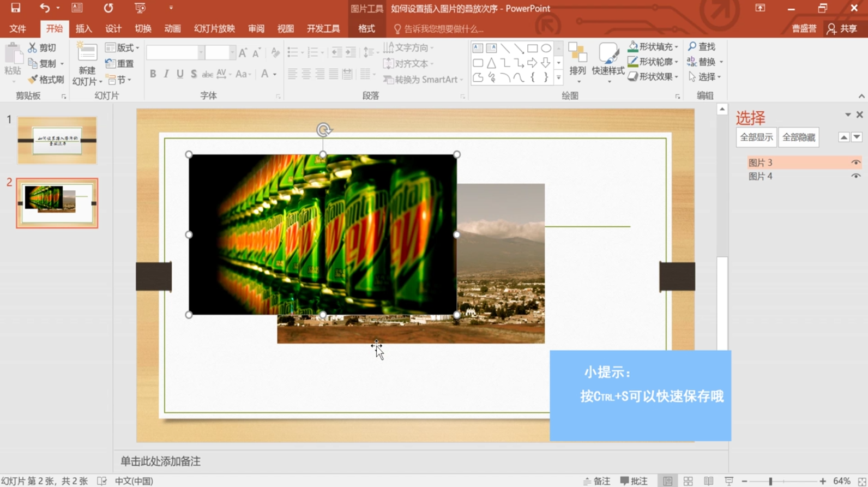Open 快速样式 quick styles
Screen dimensions: 868x487
tap(608, 63)
